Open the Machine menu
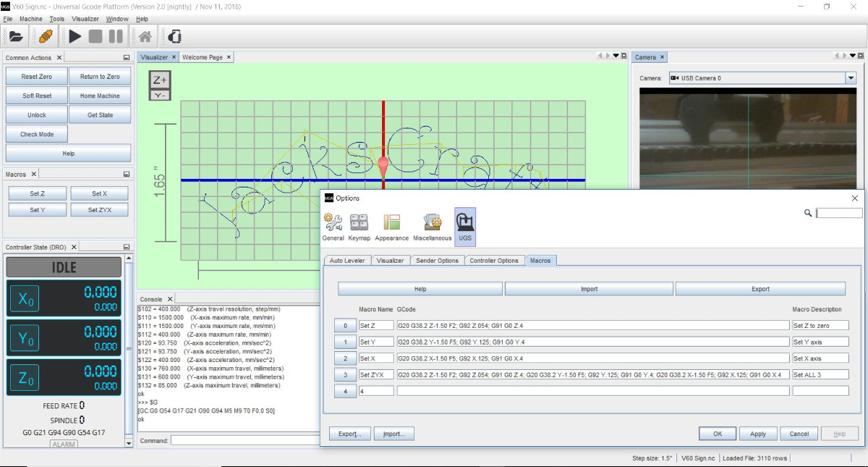The height and width of the screenshot is (467, 868). pos(30,19)
